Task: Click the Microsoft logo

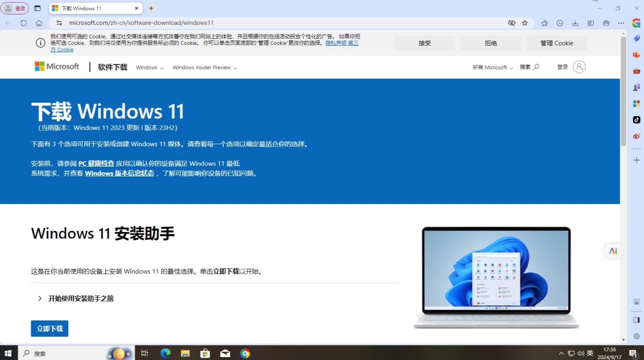Action: [57, 66]
